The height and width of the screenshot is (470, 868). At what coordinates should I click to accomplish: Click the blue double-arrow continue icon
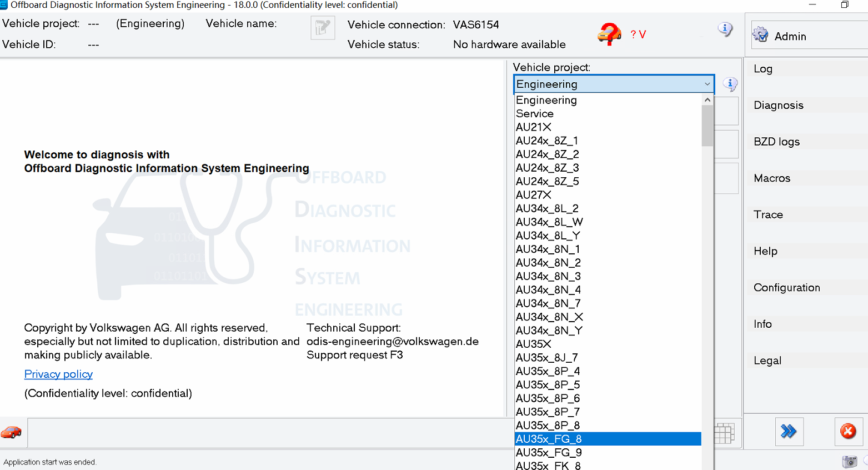[789, 432]
